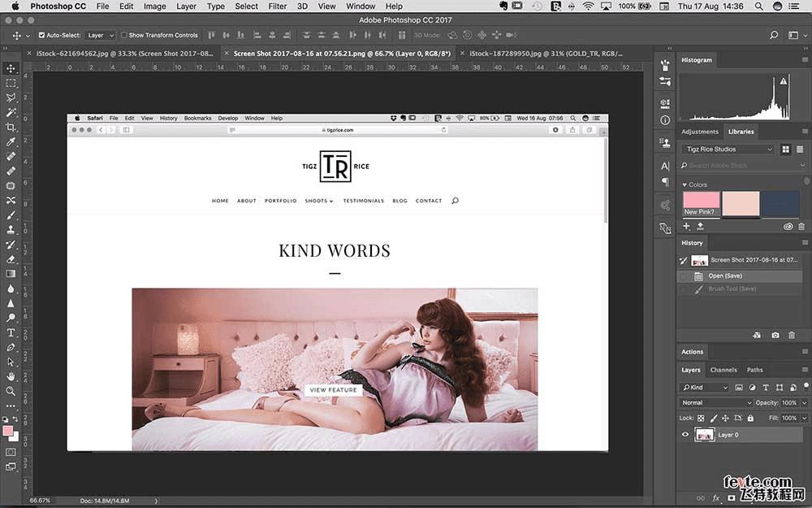Activate the Zoom tool in the toolbar
812x508 pixels.
(11, 391)
